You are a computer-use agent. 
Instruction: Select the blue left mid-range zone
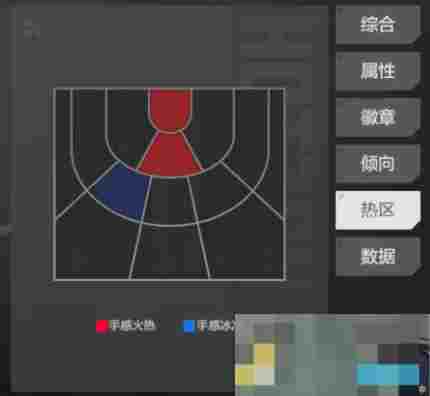[x=124, y=192]
